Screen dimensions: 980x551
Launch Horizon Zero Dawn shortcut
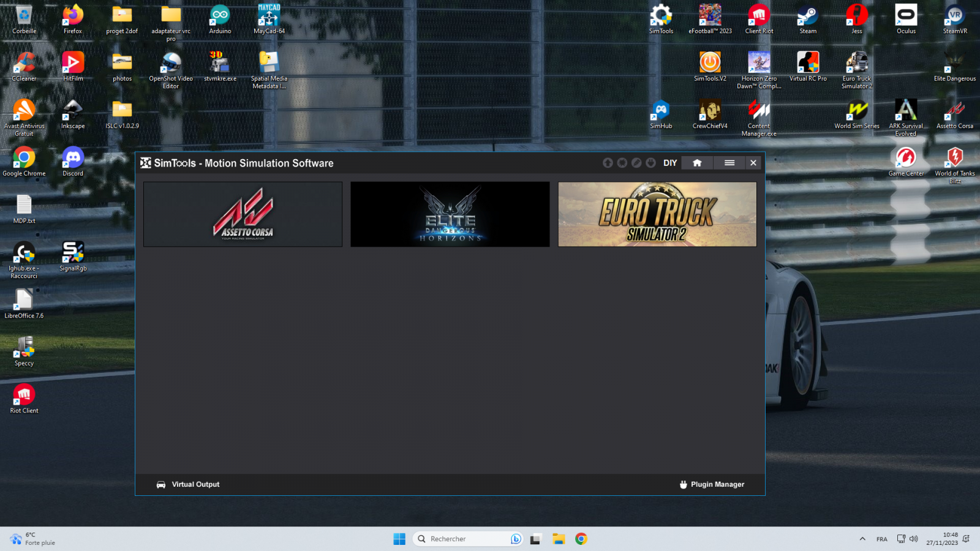click(759, 70)
